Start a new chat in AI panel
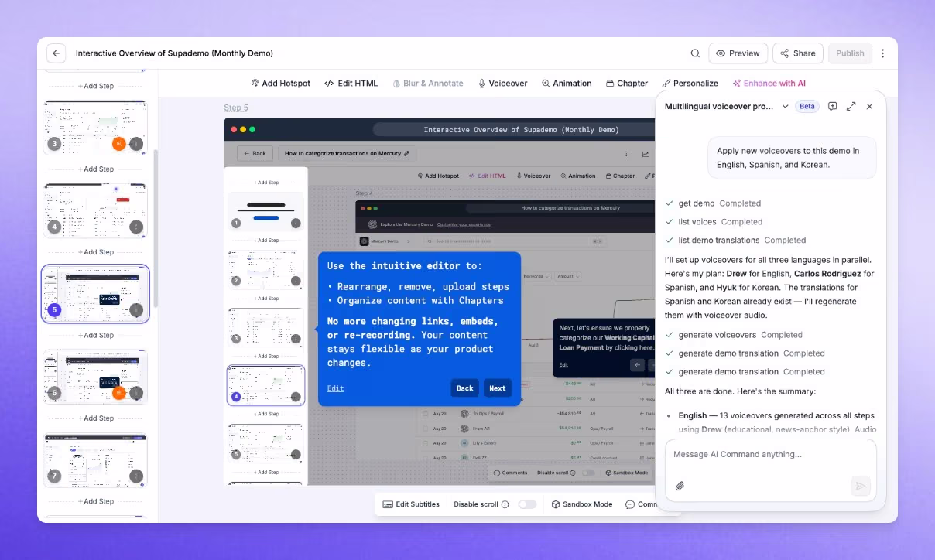935x560 pixels. click(833, 107)
